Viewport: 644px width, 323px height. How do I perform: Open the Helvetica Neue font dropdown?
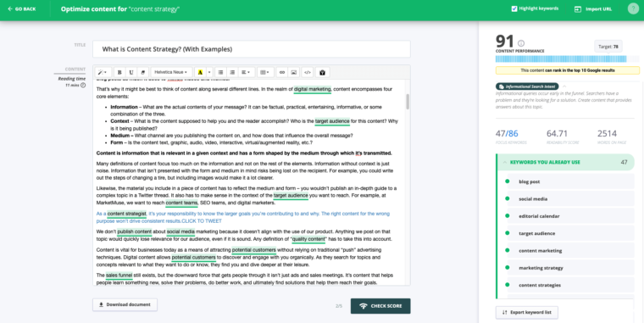point(170,72)
